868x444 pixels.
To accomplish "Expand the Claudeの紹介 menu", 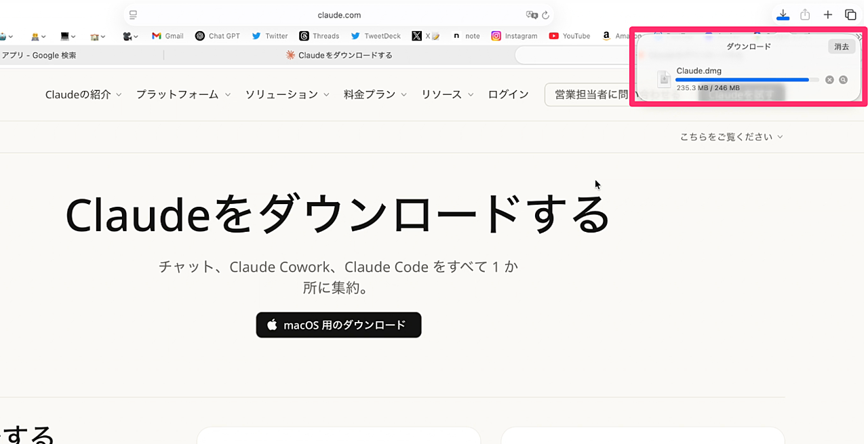I will pos(83,95).
